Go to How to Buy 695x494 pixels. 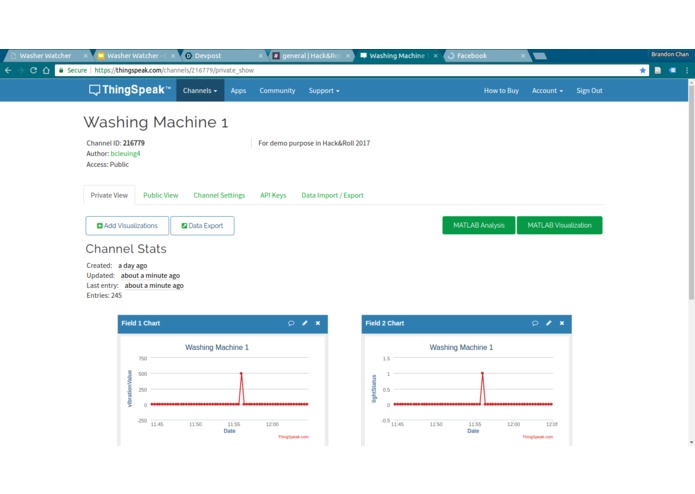[x=501, y=90]
